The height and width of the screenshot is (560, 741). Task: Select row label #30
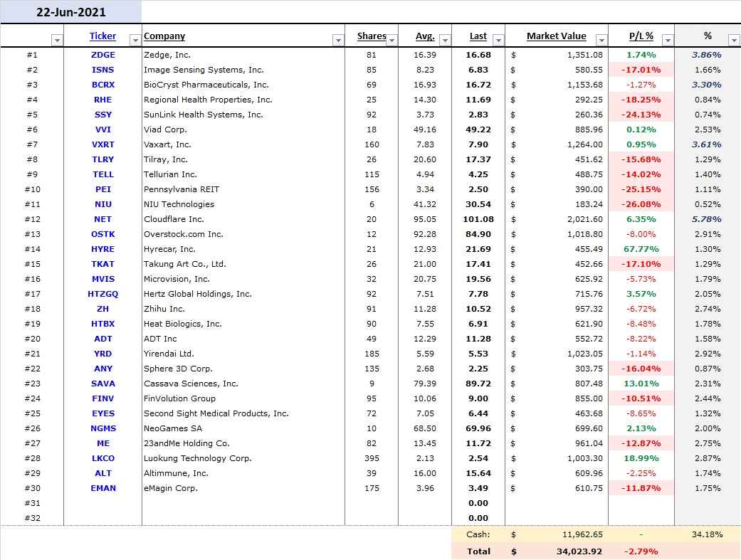pyautogui.click(x=32, y=488)
